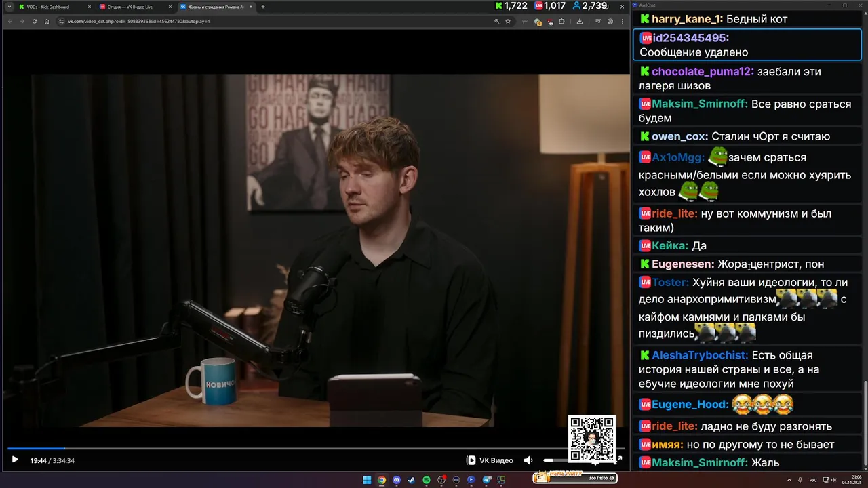Image resolution: width=868 pixels, height=488 pixels.
Task: Click Maksim_Smirnoff's message Жаль
Action: click(747, 463)
